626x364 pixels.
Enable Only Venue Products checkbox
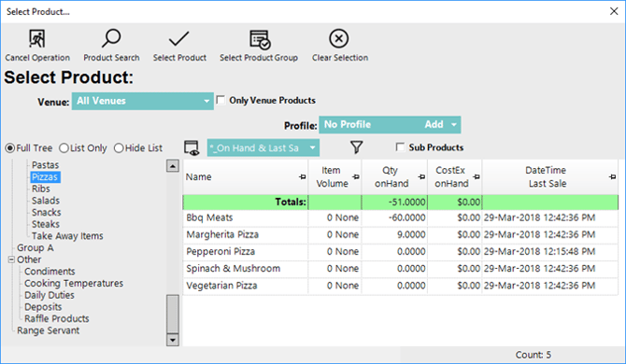pos(221,100)
